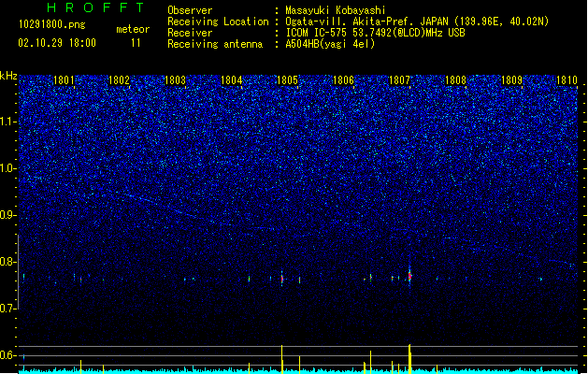Select the file name 10291800.png

pos(52,24)
